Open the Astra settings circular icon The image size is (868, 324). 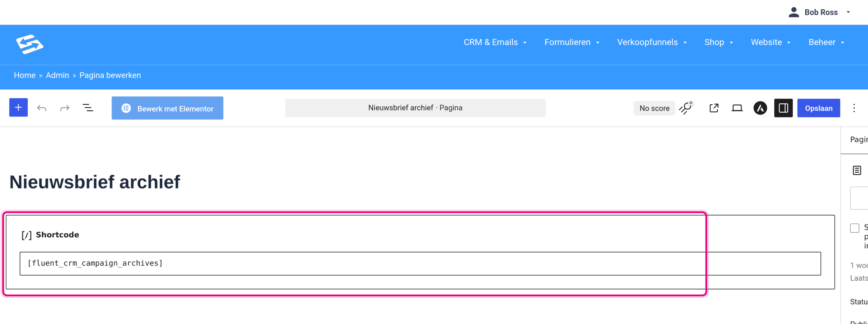pos(760,108)
